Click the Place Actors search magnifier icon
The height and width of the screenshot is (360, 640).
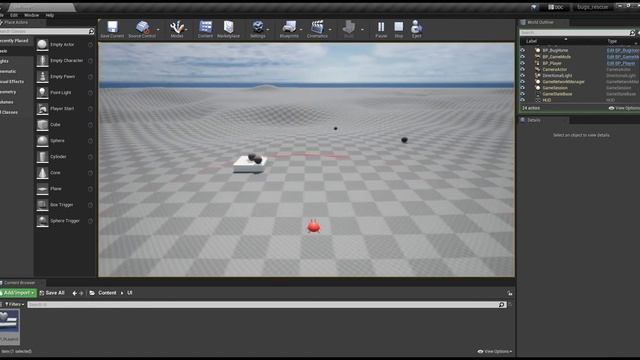(91, 31)
